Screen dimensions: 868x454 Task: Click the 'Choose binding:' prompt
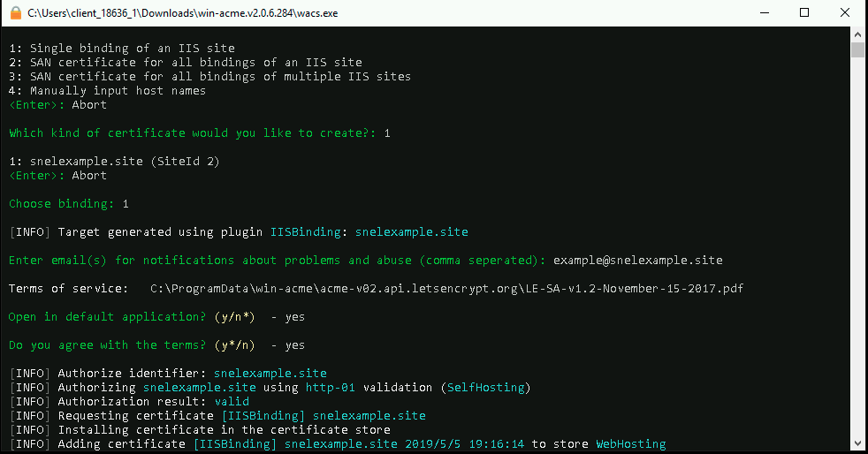pyautogui.click(x=62, y=204)
